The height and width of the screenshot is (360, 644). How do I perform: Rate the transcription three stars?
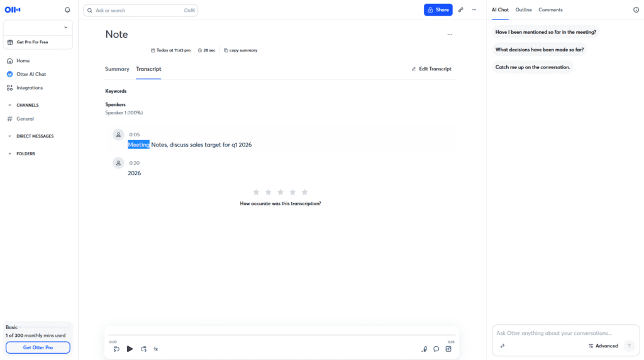click(x=280, y=192)
